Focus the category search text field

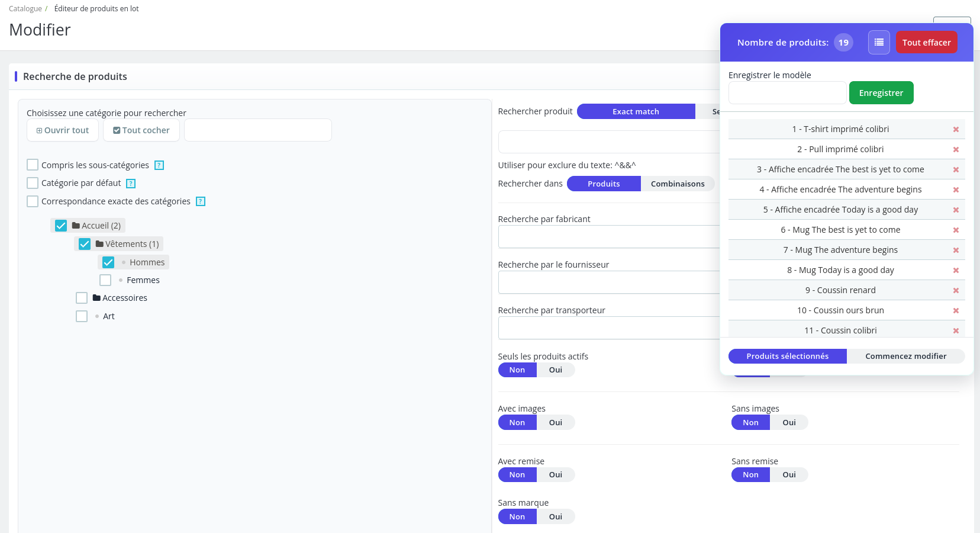pos(258,130)
